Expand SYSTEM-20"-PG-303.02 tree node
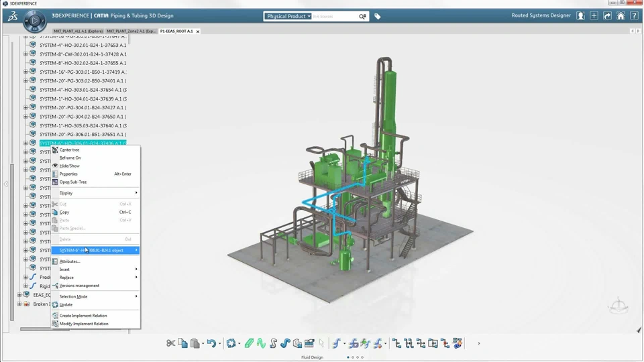Image resolution: width=644 pixels, height=362 pixels. click(25, 81)
